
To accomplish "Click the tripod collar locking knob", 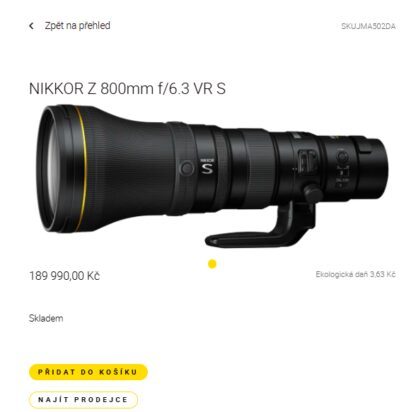I will pos(313,193).
